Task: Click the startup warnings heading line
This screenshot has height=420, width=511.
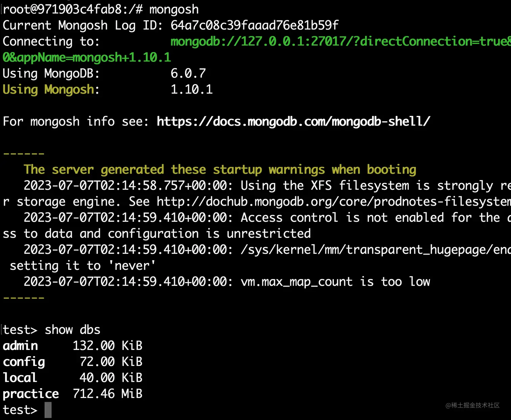Action: [220, 170]
